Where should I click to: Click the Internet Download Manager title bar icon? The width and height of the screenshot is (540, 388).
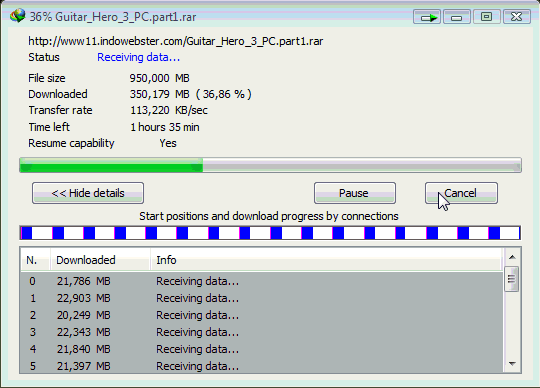tap(17, 16)
